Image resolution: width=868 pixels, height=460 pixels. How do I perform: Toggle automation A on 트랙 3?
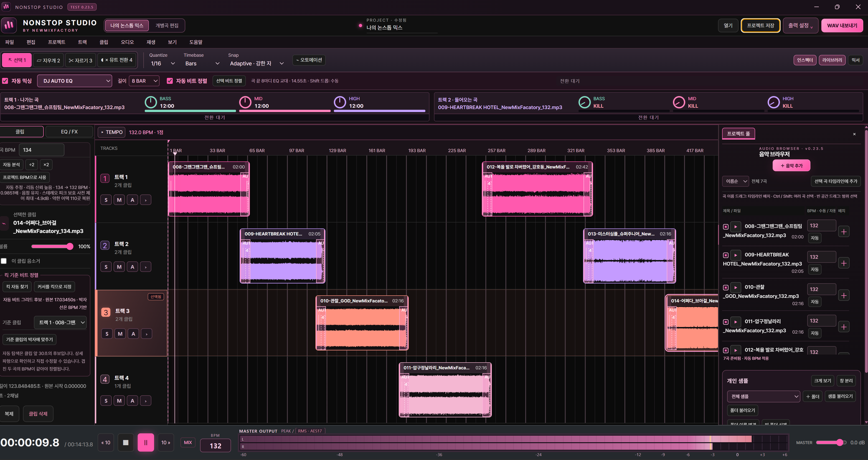point(133,334)
